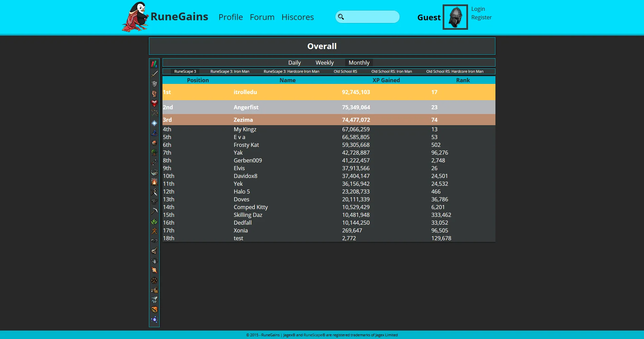
Task: Click the Mining pickaxe skill icon
Action: 154,211
